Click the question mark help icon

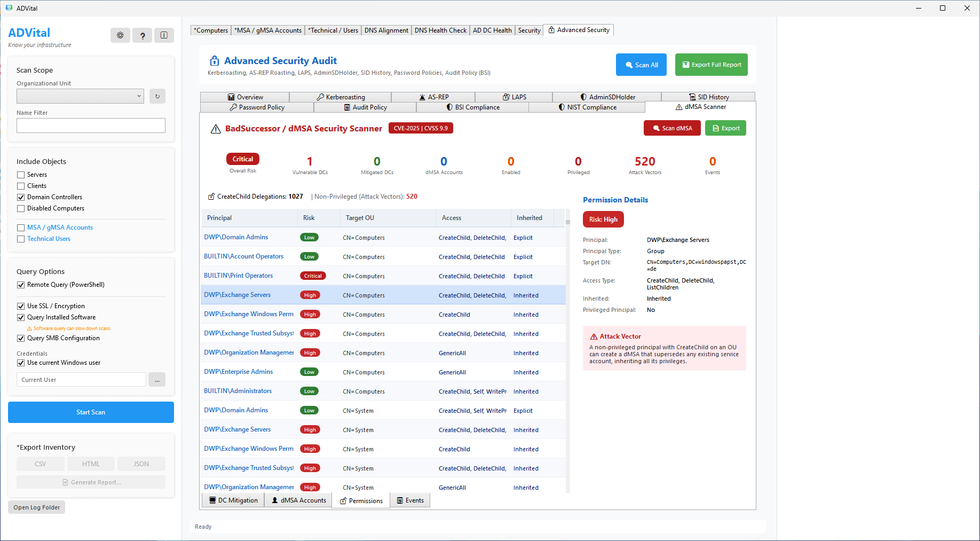point(142,35)
